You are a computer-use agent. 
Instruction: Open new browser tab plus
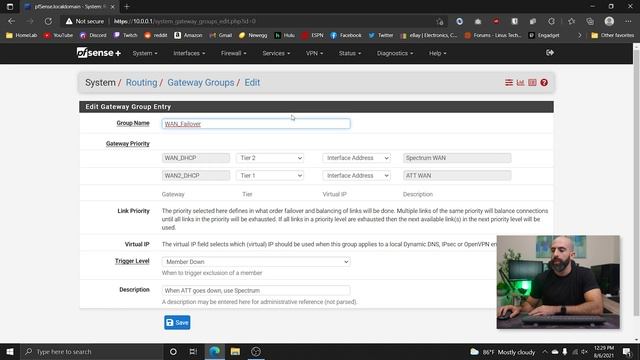pyautogui.click(x=127, y=7)
